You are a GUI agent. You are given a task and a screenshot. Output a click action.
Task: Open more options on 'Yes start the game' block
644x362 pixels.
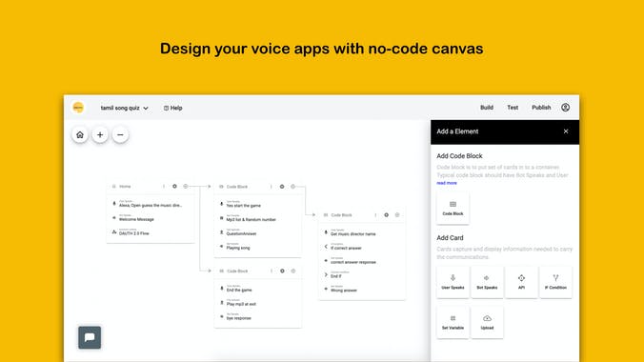click(272, 187)
